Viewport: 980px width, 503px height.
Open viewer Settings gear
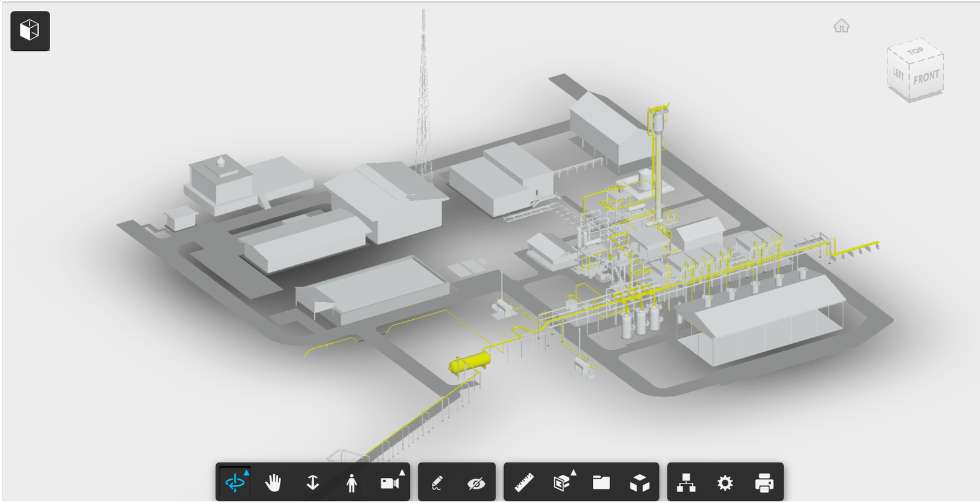pyautogui.click(x=725, y=483)
